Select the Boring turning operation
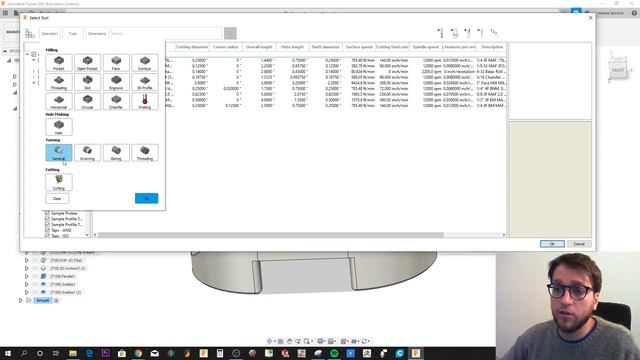The image size is (640, 360). click(116, 153)
